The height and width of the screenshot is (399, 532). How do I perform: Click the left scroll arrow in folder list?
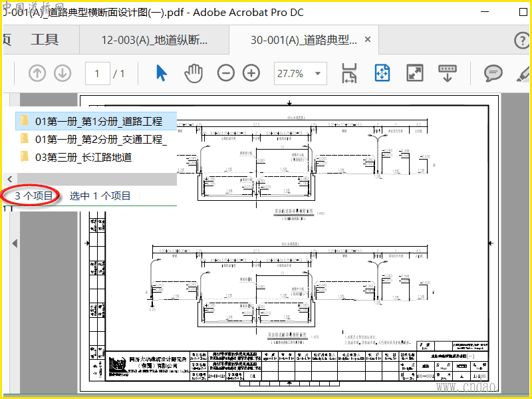(10, 179)
